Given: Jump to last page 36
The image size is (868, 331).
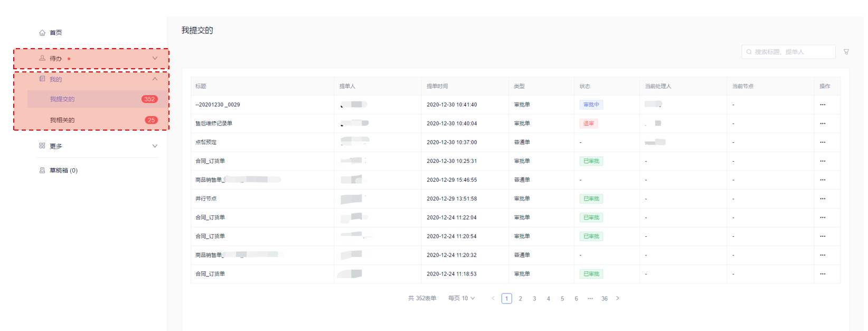Looking at the screenshot, I should [605, 299].
